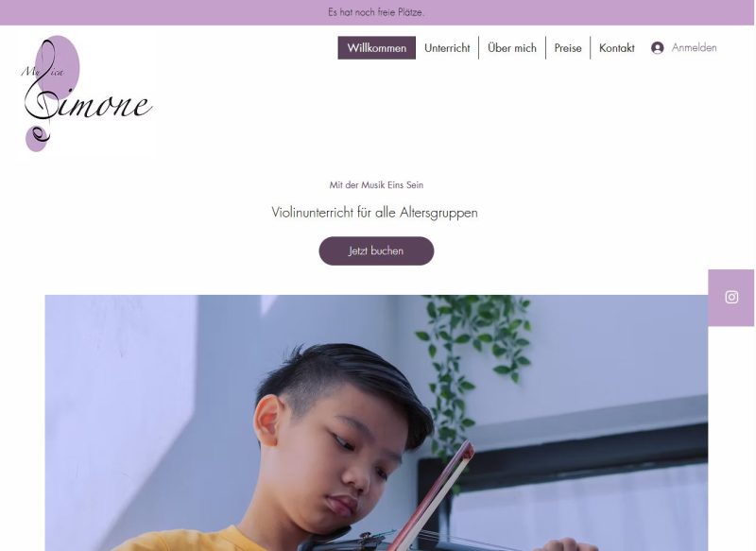The image size is (756, 551).
Task: Click the Violinunterricht für alle Altersgruppen heading
Action: coord(374,213)
